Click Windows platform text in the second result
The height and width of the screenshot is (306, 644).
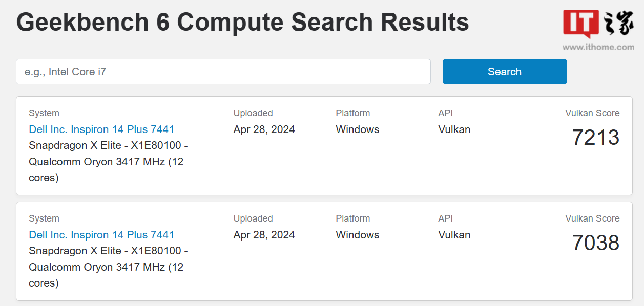357,235
